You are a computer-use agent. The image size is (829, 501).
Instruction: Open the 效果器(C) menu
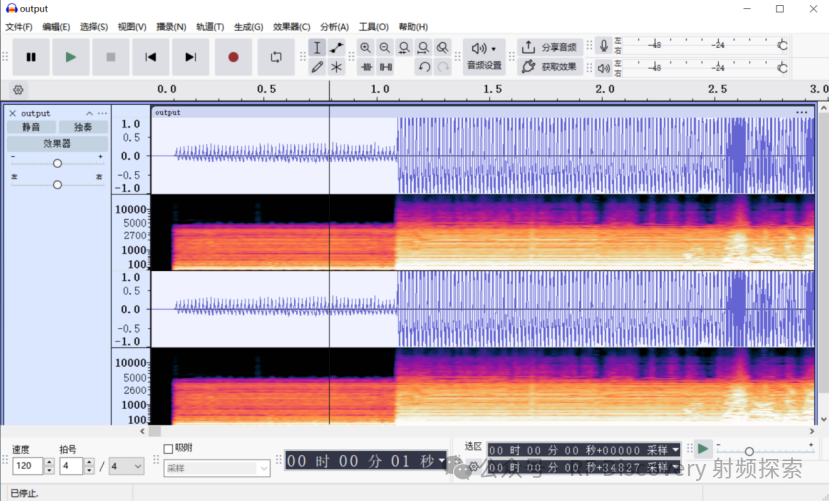pos(291,27)
